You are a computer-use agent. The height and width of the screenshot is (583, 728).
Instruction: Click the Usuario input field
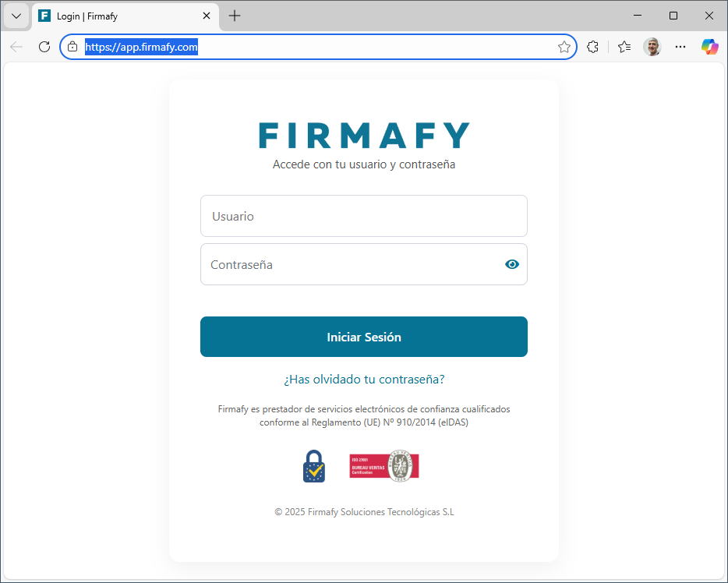click(363, 216)
